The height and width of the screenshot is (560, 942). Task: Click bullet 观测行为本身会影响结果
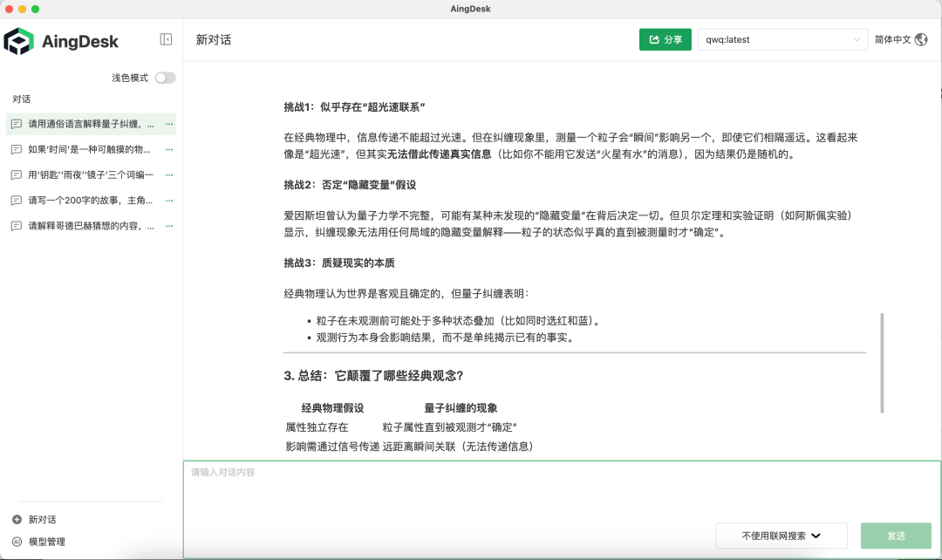click(x=445, y=337)
